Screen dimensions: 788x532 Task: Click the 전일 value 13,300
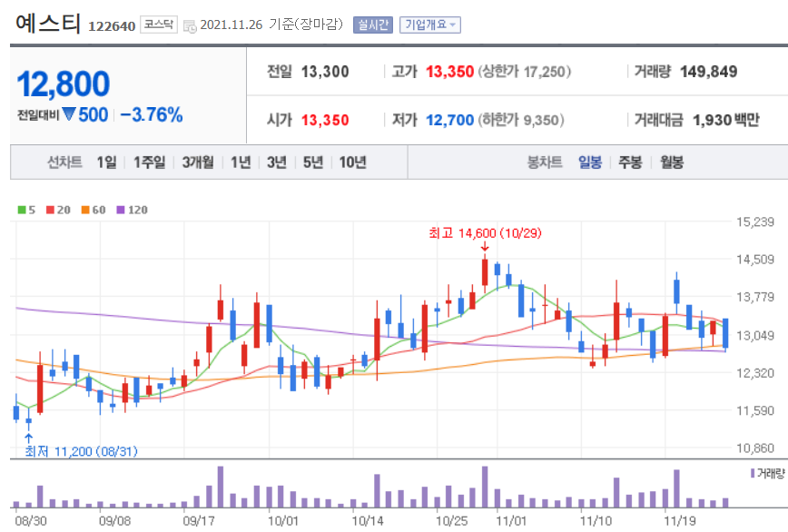(325, 72)
